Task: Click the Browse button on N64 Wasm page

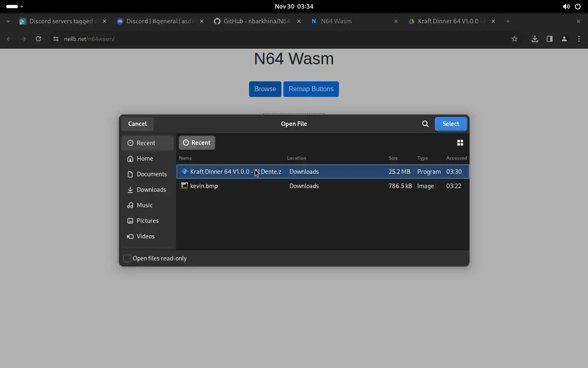Action: (265, 89)
